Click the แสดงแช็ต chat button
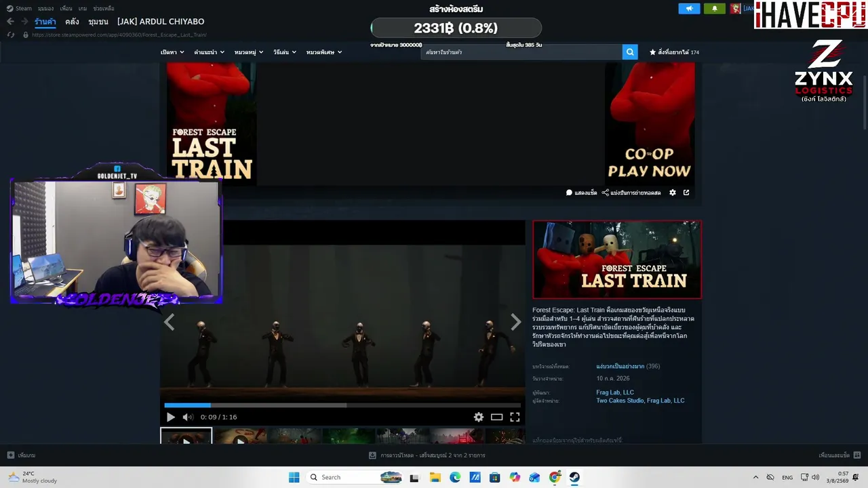Viewport: 868px width, 488px height. tap(582, 192)
